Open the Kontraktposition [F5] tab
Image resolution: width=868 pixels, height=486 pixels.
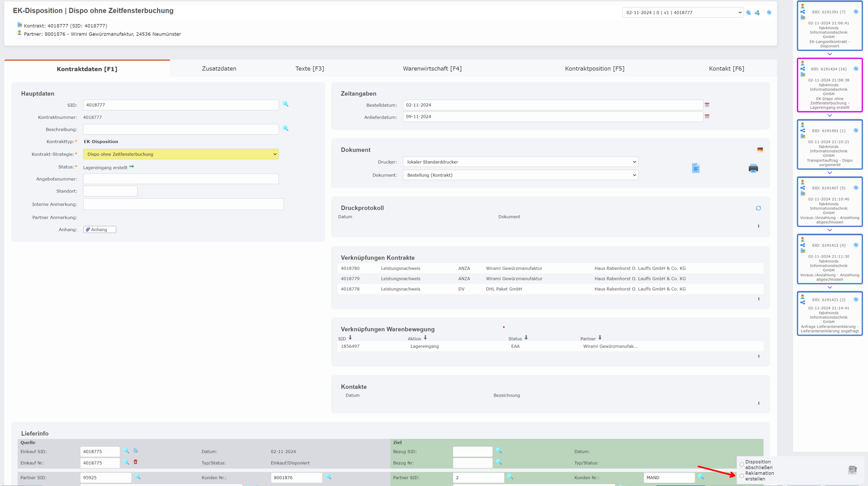594,69
